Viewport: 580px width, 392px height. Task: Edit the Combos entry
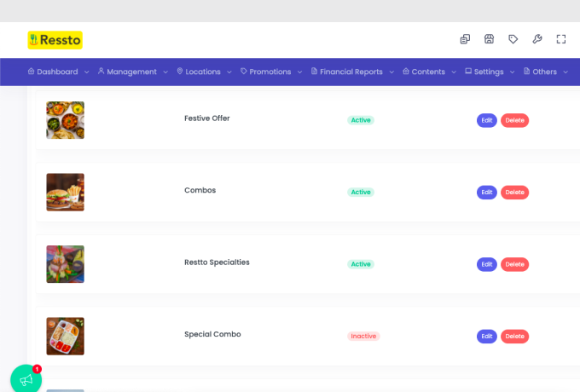point(486,192)
